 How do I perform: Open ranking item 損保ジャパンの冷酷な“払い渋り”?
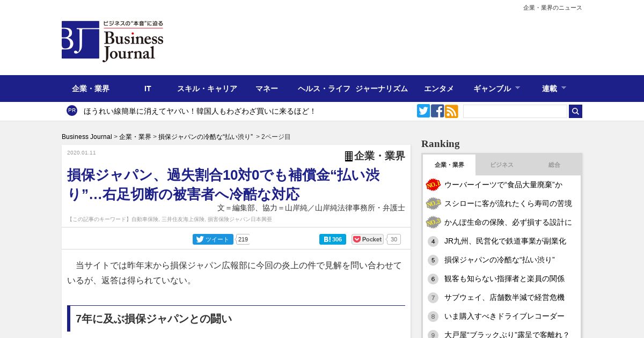pos(500,260)
